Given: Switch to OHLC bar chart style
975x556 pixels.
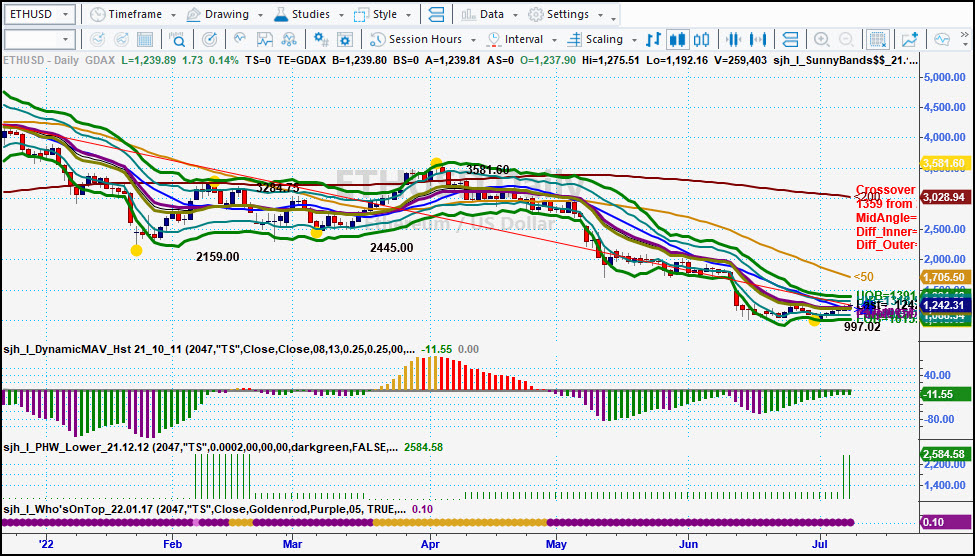Looking at the screenshot, I should coord(653,39).
